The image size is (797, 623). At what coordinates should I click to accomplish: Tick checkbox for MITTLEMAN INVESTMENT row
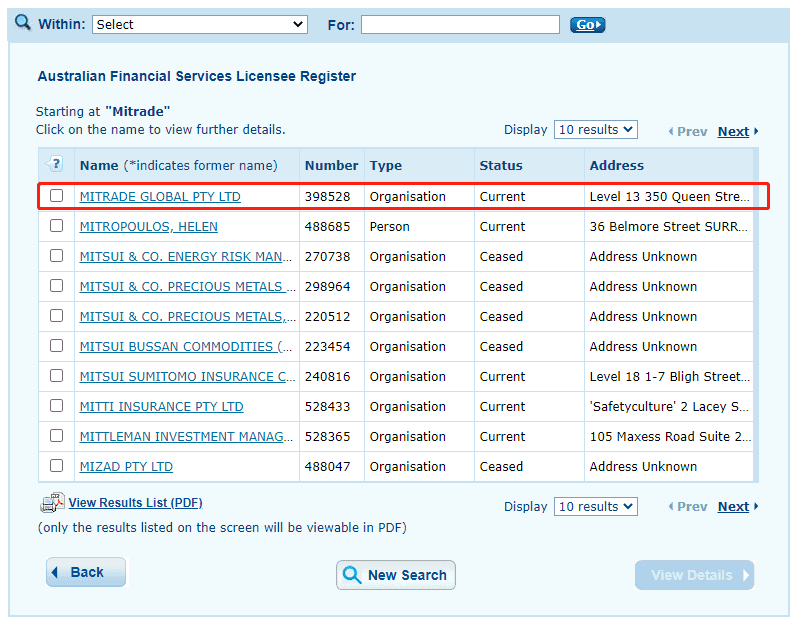point(56,435)
